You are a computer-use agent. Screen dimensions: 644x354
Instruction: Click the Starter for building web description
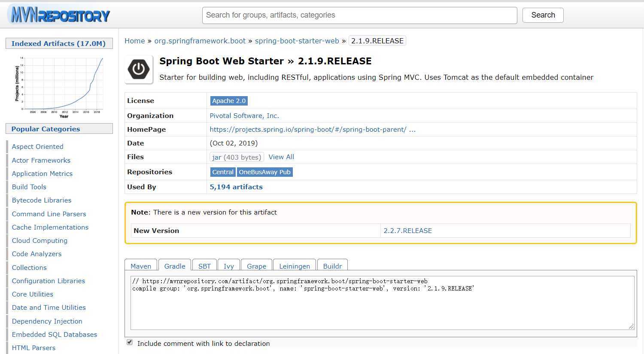tap(377, 78)
